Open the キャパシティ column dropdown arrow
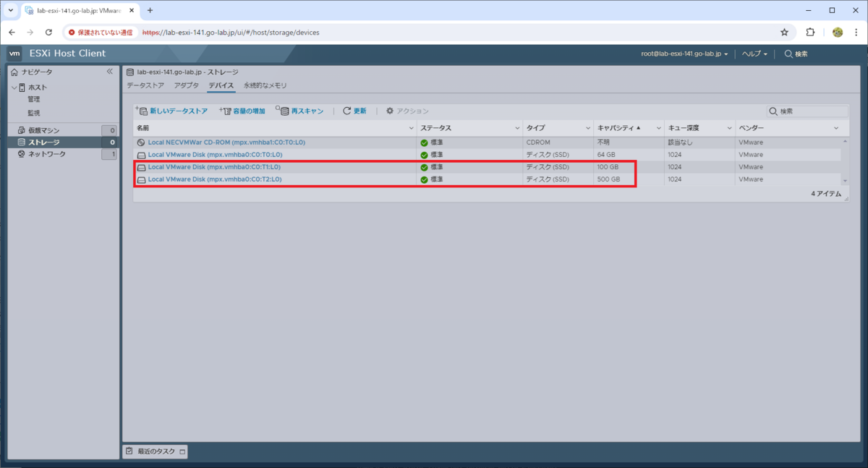Image resolution: width=868 pixels, height=468 pixels. (658, 128)
